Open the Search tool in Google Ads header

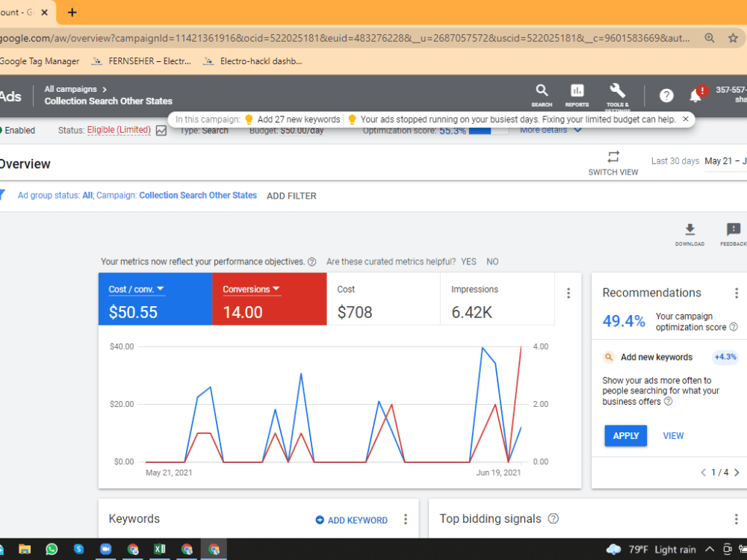pyautogui.click(x=542, y=95)
